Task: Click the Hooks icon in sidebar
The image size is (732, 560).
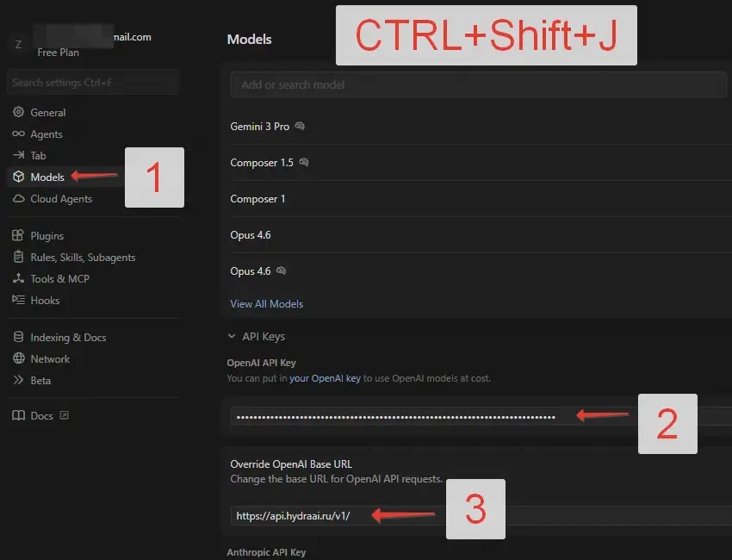Action: click(x=18, y=301)
